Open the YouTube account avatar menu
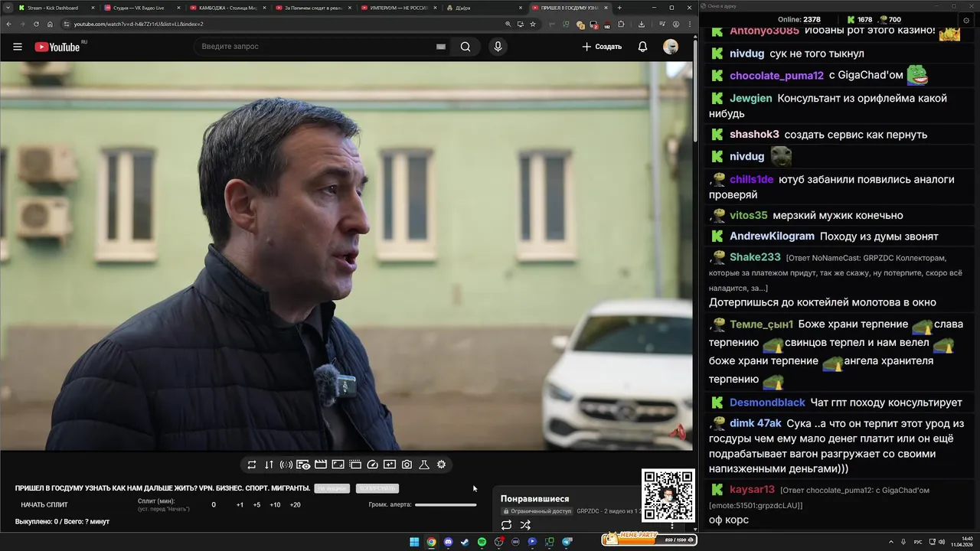The height and width of the screenshot is (551, 980). click(x=671, y=47)
